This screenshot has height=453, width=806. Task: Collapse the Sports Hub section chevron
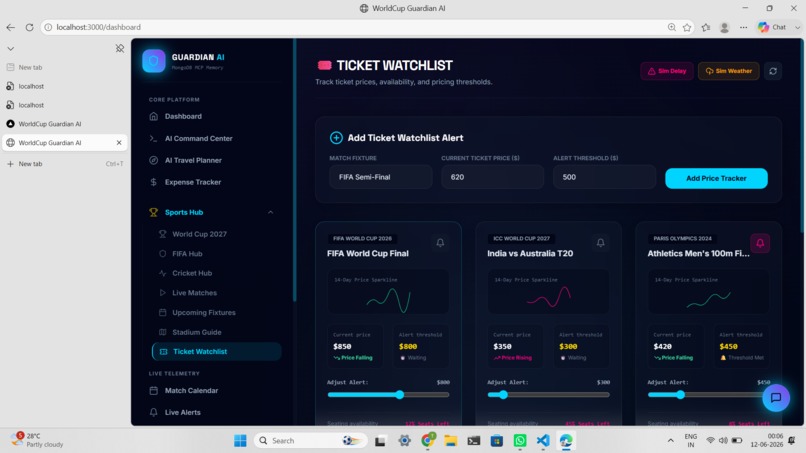pyautogui.click(x=270, y=212)
